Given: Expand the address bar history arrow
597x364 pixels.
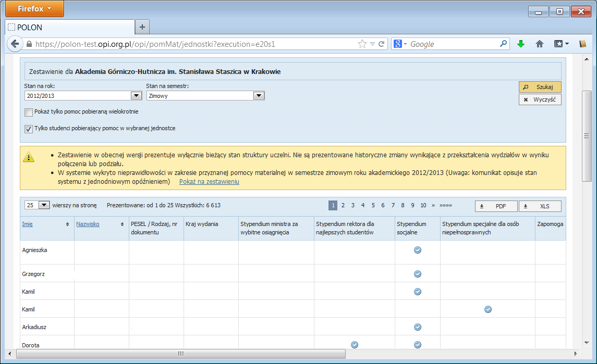Looking at the screenshot, I should tap(372, 44).
